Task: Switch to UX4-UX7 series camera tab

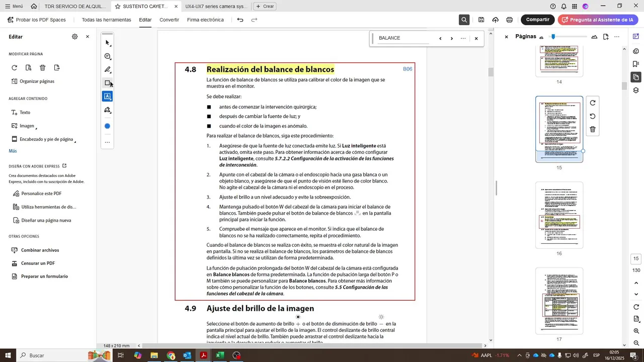Action: [216, 7]
